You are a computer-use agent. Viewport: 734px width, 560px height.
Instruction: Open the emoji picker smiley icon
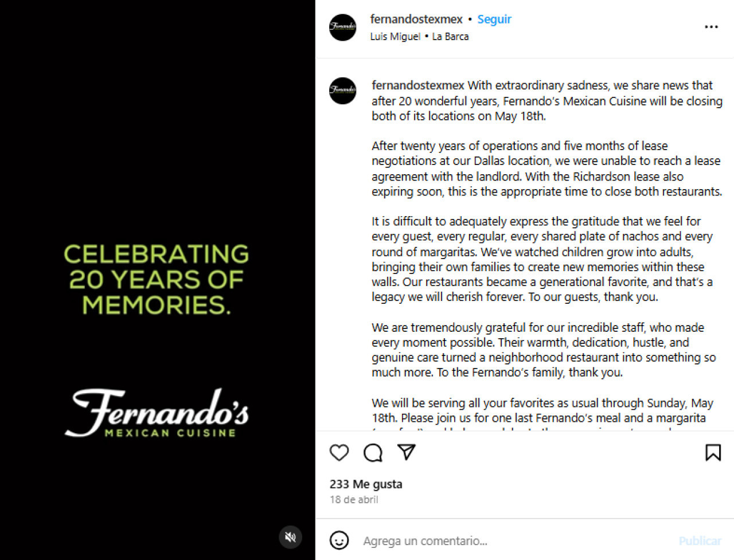[x=339, y=540]
